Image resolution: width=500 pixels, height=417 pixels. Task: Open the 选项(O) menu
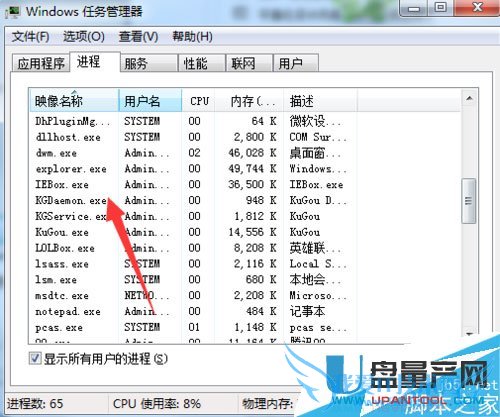(84, 36)
